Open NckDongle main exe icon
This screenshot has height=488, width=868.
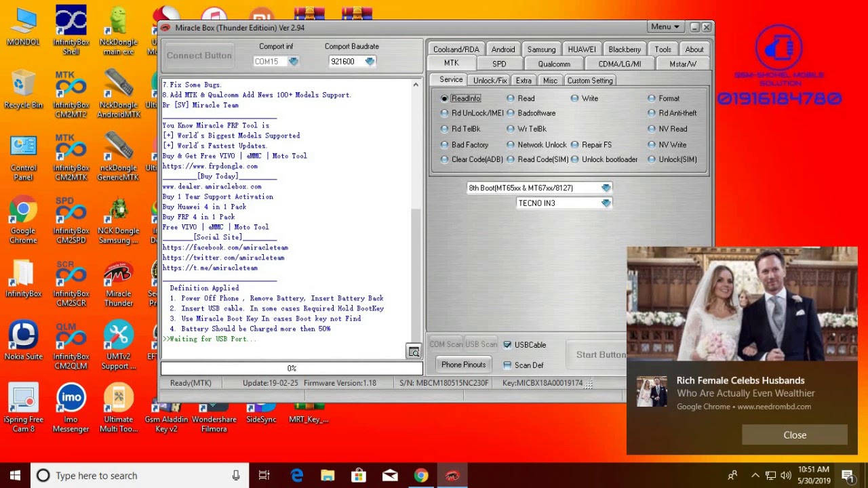pos(119,30)
